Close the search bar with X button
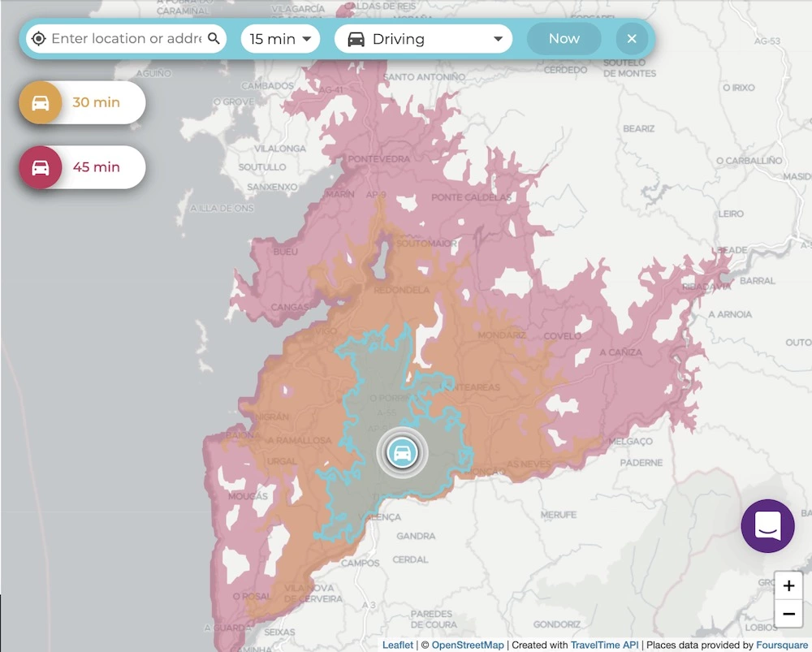 coord(632,39)
